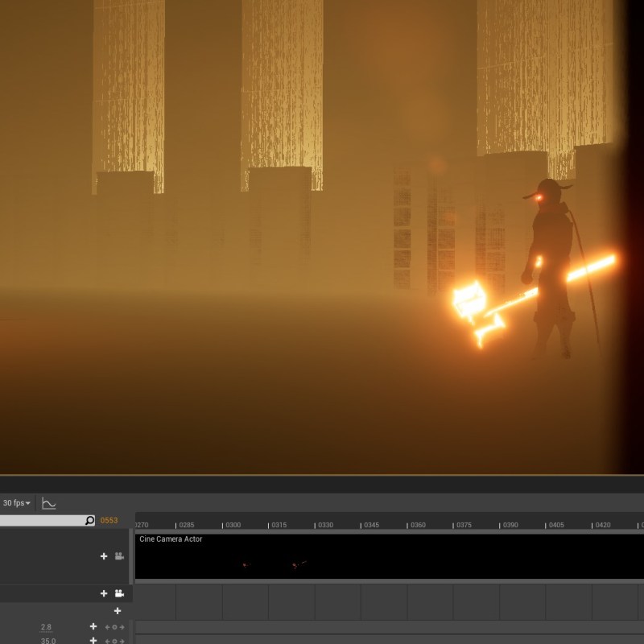Viewport: 644px width, 644px height.
Task: Add a keyframe on the 2.8 value track
Action: [114, 627]
